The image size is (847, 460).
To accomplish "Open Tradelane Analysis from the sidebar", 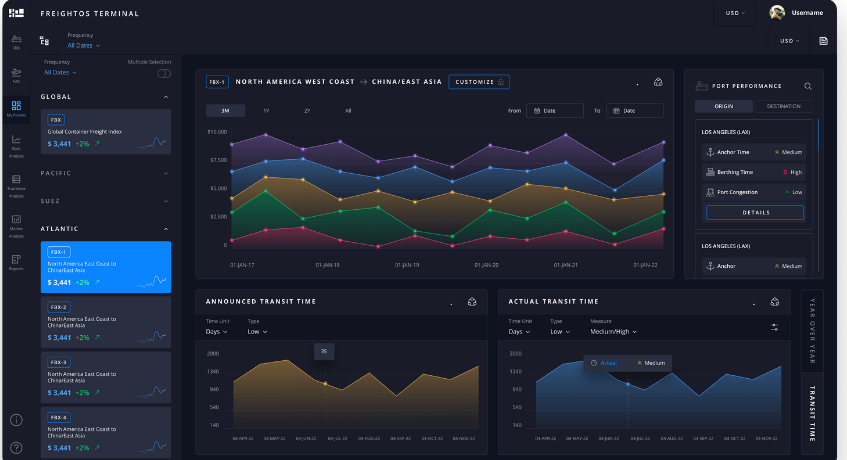I will click(16, 182).
